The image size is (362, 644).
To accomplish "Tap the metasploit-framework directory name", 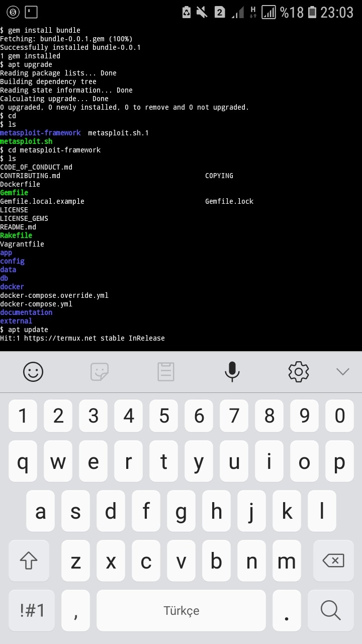I will [40, 133].
